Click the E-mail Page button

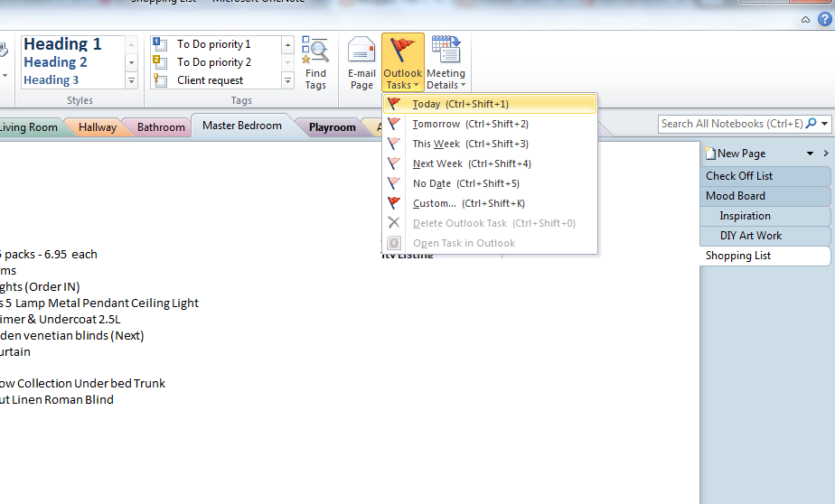coord(361,62)
